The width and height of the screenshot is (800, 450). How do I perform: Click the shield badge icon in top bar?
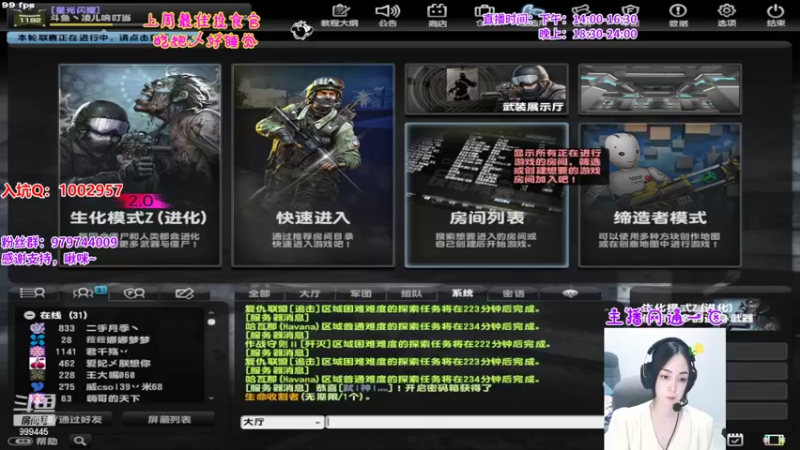(x=631, y=9)
